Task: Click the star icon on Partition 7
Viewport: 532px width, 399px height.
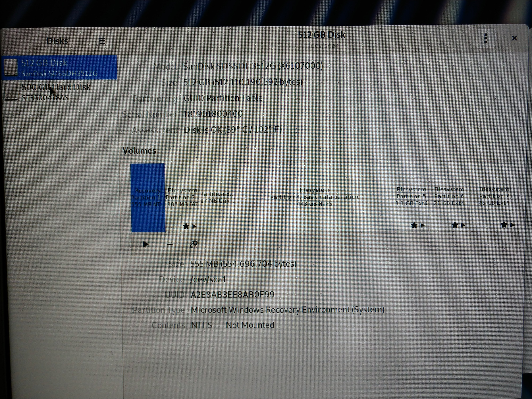Action: [x=504, y=225]
